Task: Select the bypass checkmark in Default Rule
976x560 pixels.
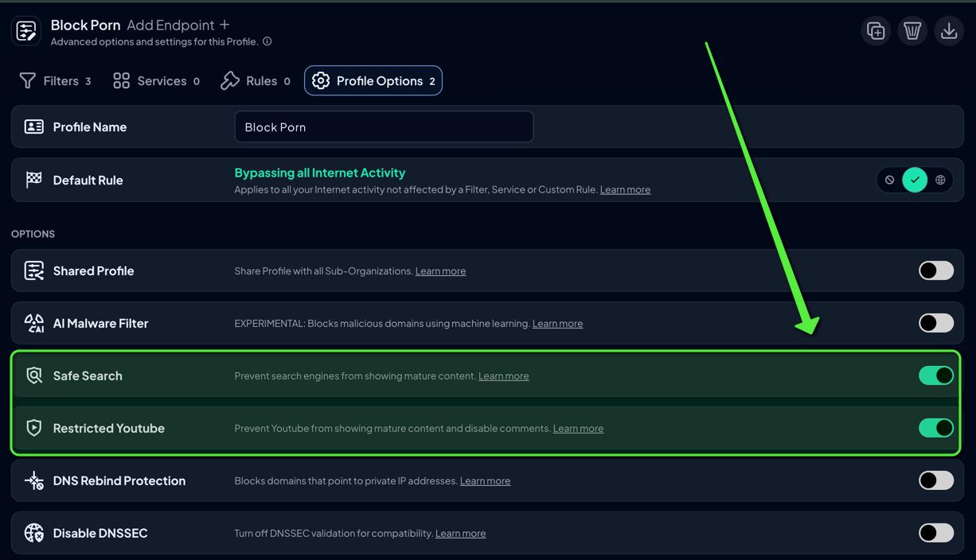Action: [x=915, y=181]
